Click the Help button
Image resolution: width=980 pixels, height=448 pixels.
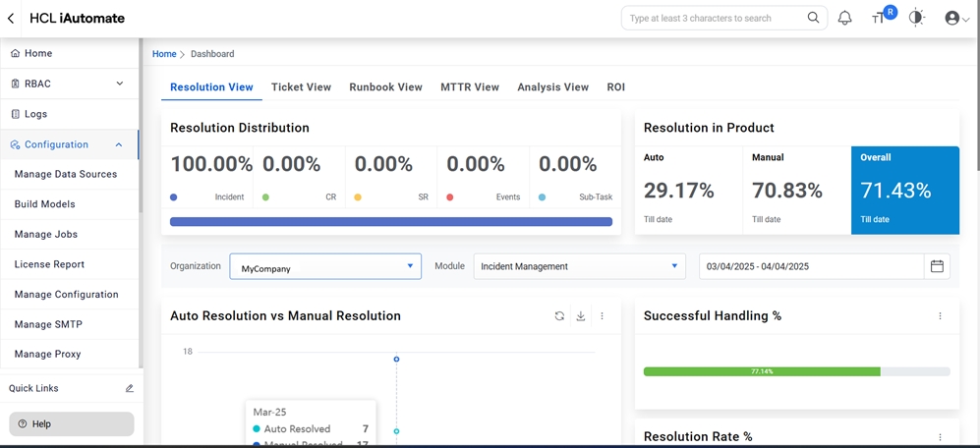72,423
